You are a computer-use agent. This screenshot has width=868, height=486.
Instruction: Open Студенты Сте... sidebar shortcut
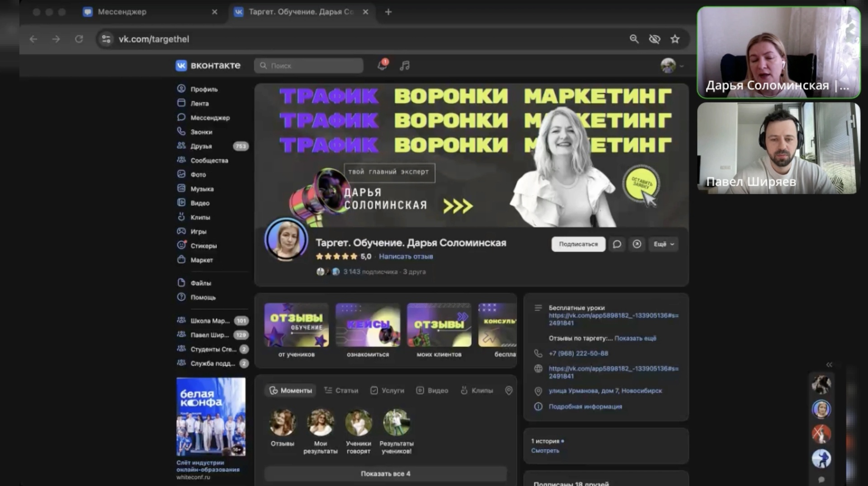212,349
